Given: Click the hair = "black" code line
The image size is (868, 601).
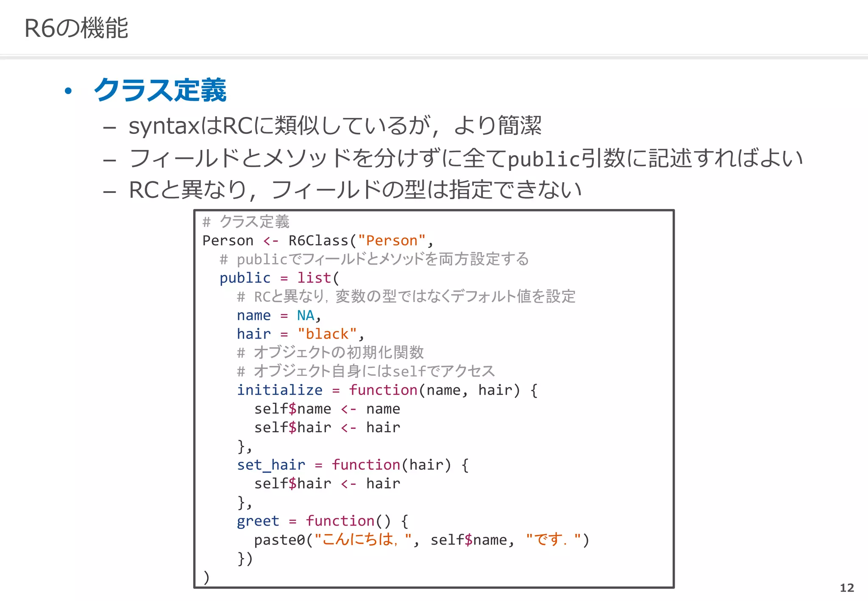Looking at the screenshot, I should (x=300, y=334).
